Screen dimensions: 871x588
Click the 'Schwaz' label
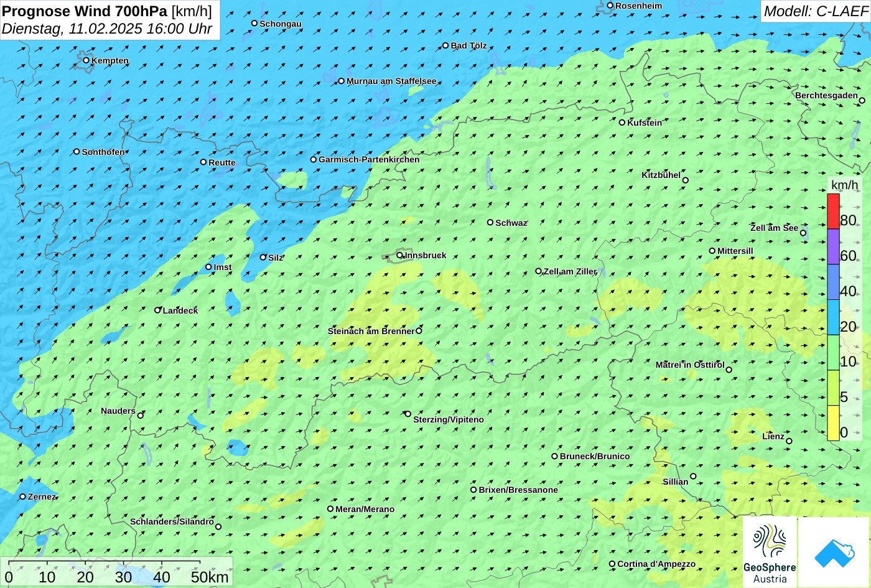pos(511,223)
